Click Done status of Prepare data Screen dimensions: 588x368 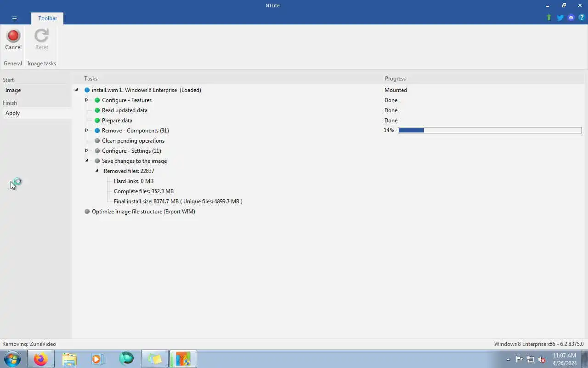tap(391, 121)
